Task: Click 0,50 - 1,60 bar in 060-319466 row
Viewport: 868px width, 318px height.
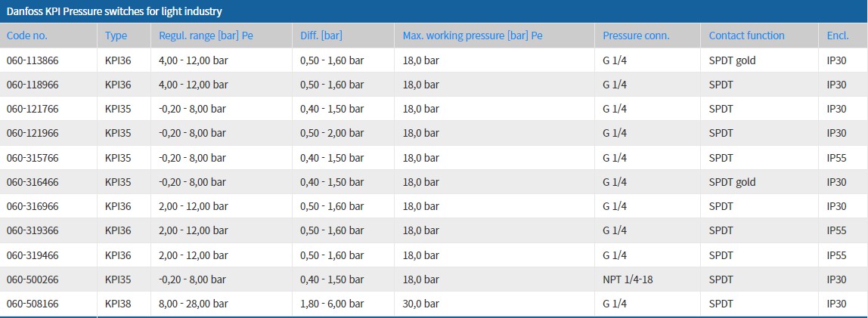Action: pyautogui.click(x=332, y=255)
